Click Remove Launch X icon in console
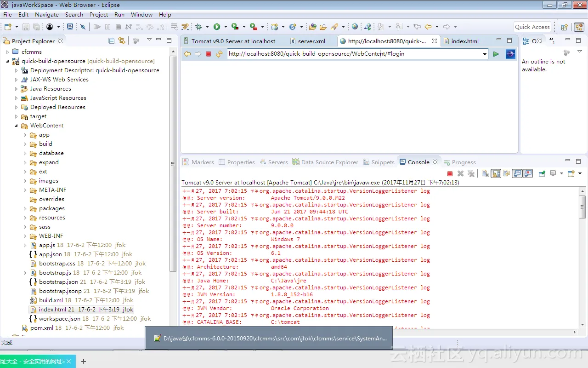The image size is (588, 368). click(x=460, y=173)
